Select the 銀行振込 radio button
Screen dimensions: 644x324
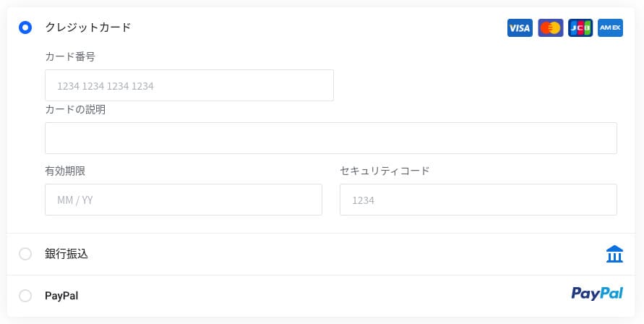coord(25,254)
